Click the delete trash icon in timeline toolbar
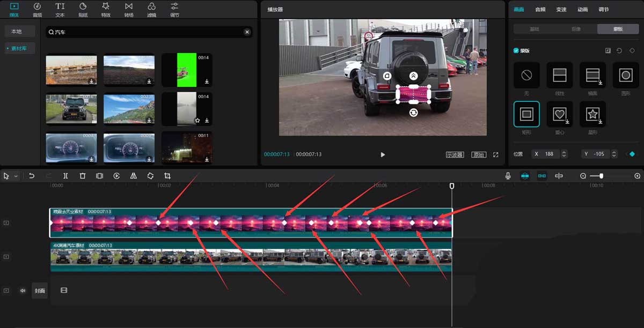This screenshot has height=328, width=644. 83,176
